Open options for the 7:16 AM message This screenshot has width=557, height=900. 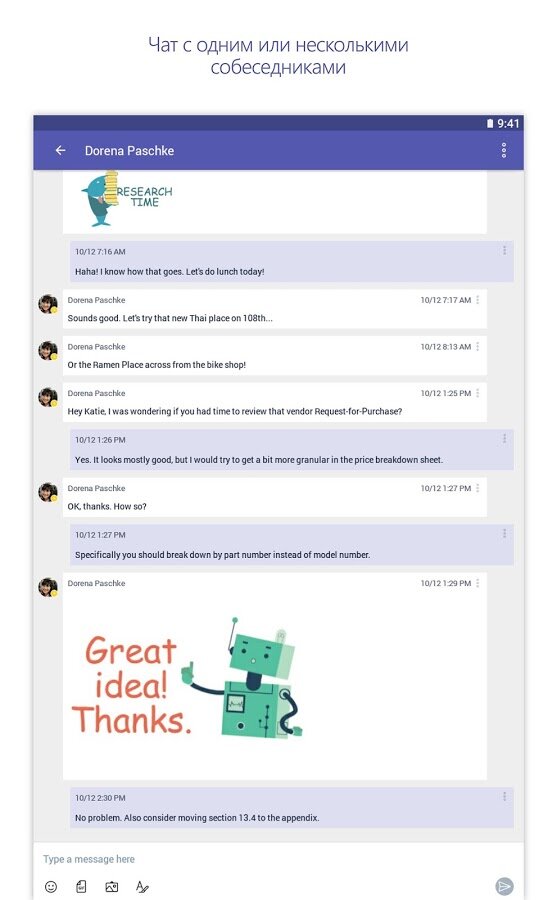pyautogui.click(x=504, y=250)
